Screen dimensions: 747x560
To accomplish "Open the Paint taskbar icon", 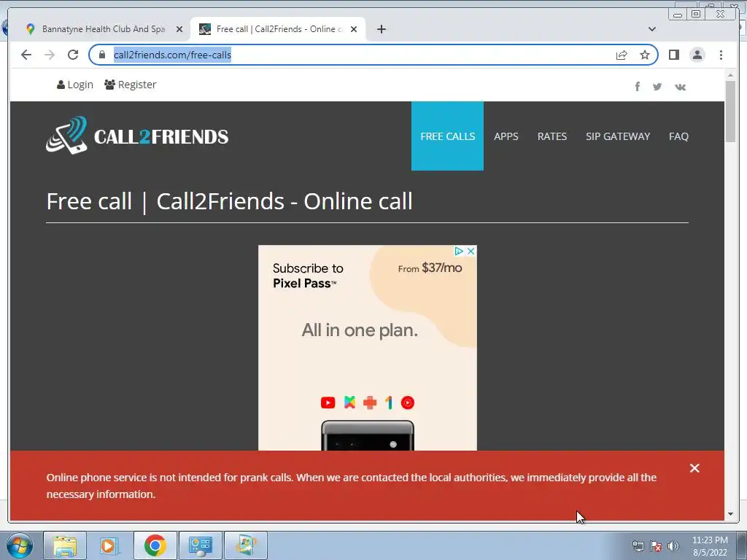I will (246, 545).
